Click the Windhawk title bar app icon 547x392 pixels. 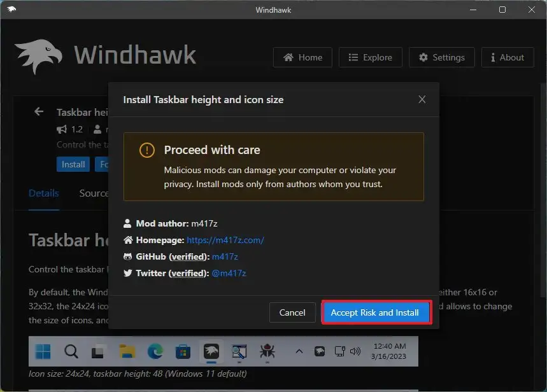pyautogui.click(x=11, y=10)
